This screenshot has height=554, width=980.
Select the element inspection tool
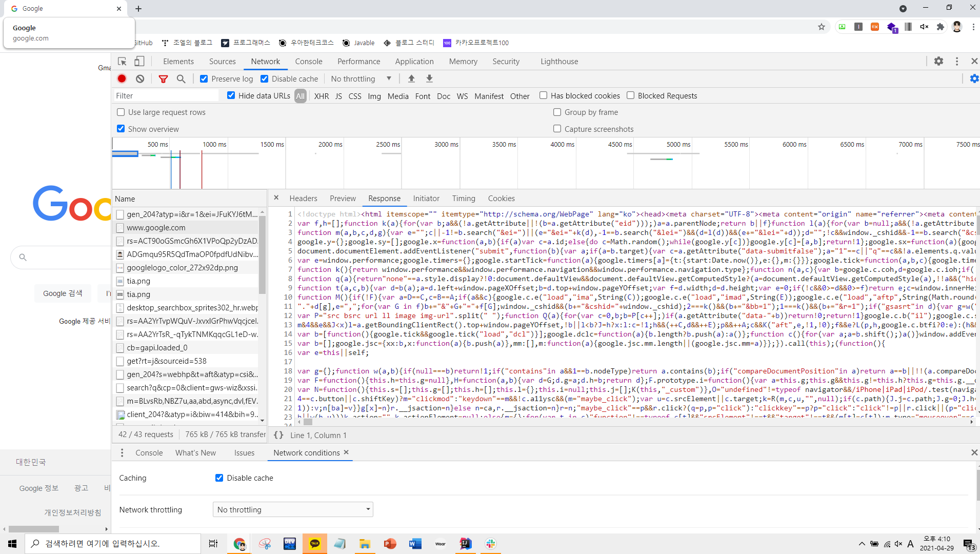[x=122, y=61]
